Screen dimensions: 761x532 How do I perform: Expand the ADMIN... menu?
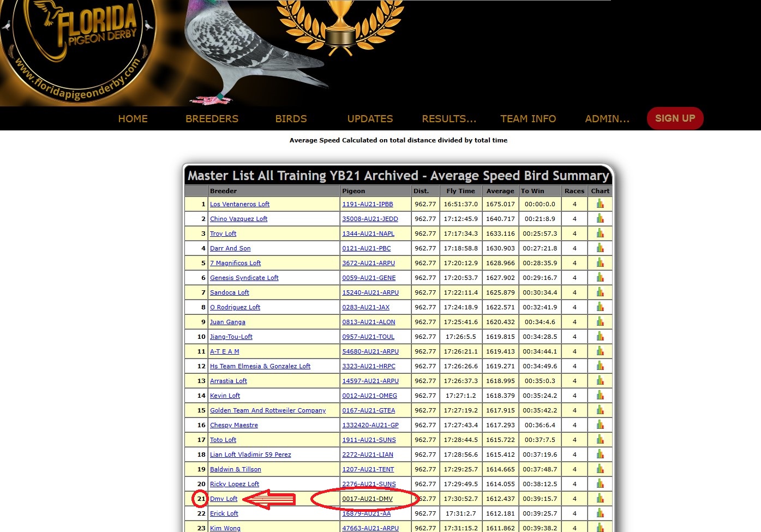tap(607, 119)
